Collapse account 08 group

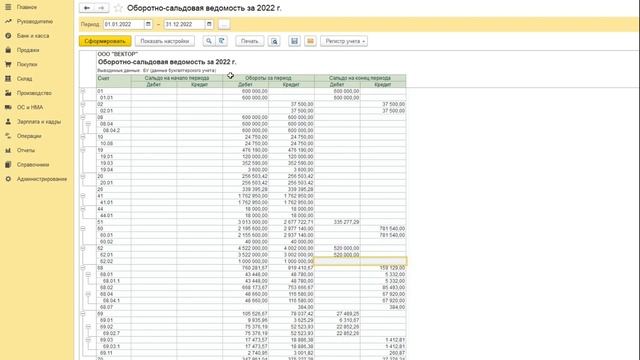click(x=83, y=117)
